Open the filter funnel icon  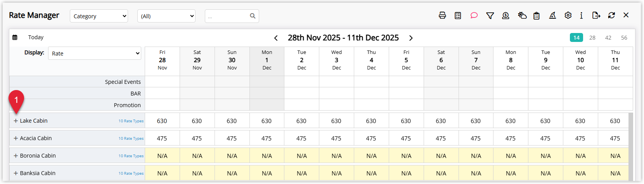tap(490, 16)
